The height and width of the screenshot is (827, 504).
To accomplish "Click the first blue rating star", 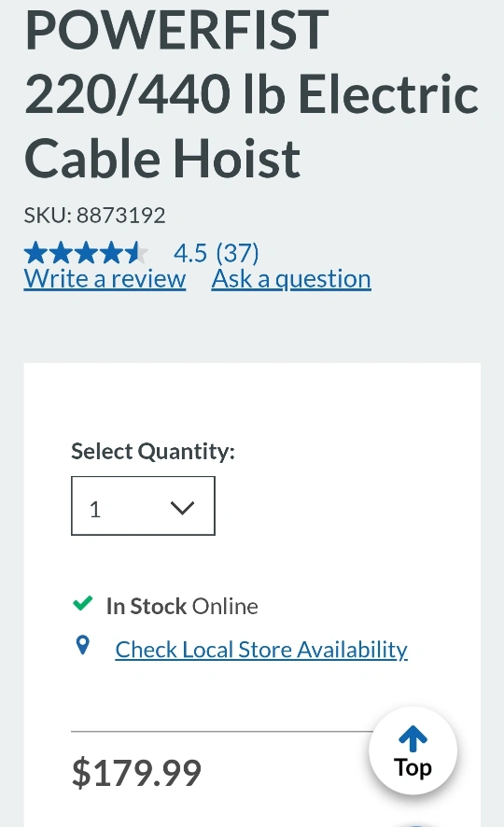I will coord(35,253).
